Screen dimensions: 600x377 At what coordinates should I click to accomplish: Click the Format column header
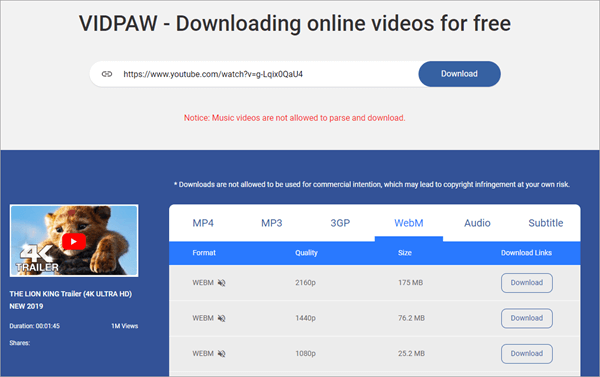tap(204, 253)
